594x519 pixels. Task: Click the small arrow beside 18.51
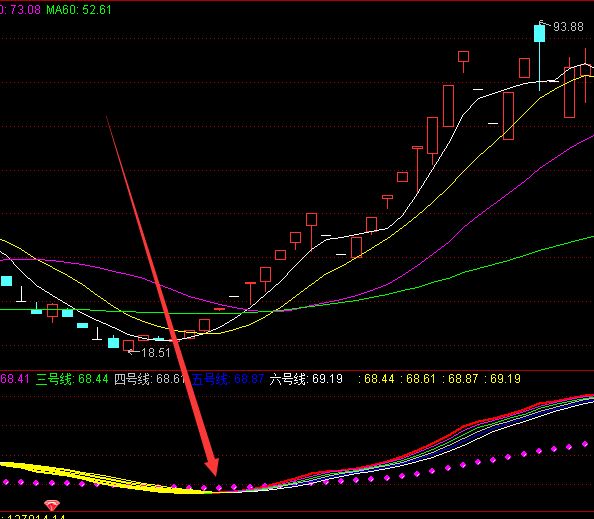click(x=133, y=352)
